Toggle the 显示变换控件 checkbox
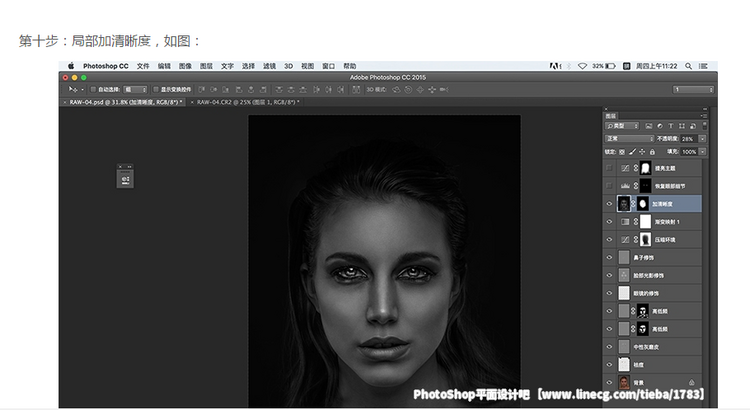Image resolution: width=750 pixels, height=410 pixels. 155,89
